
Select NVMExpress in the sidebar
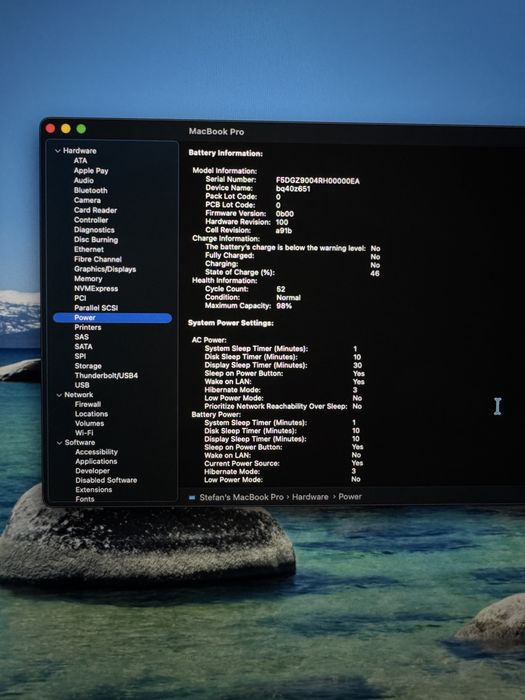(96, 288)
